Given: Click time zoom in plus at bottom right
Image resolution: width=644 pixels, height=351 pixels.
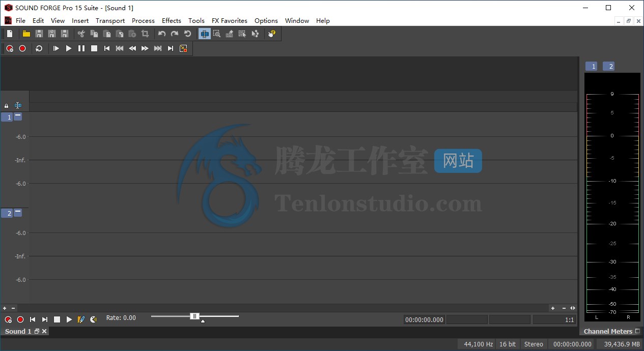Looking at the screenshot, I should click(x=553, y=308).
